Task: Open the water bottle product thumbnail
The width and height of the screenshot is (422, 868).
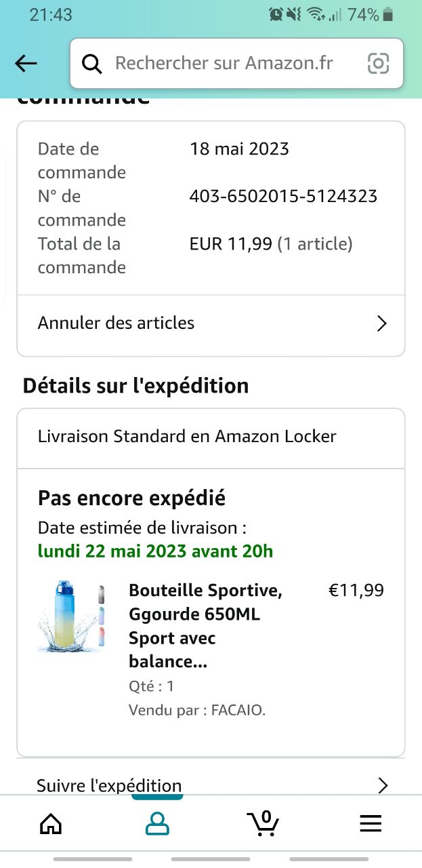Action: (72, 616)
